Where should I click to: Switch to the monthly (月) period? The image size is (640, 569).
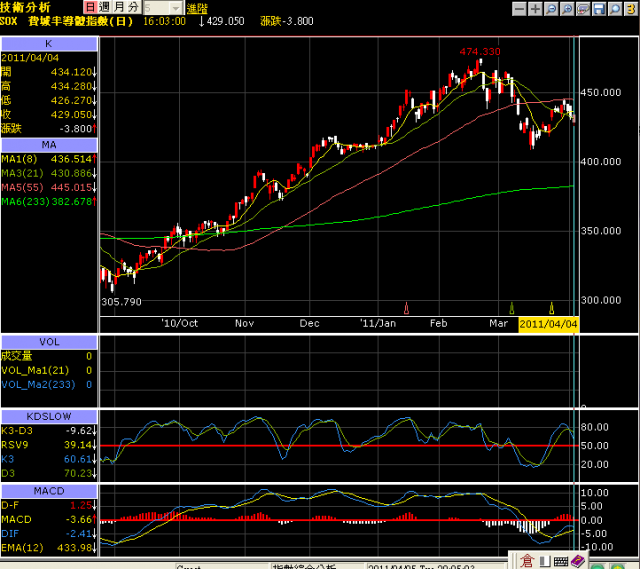(x=119, y=7)
